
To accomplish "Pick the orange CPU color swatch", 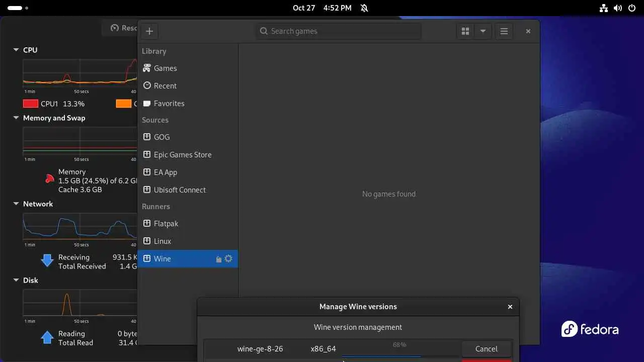I will tap(124, 104).
